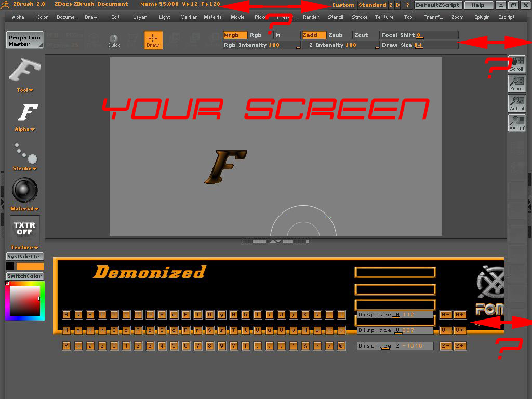Select the Scroll tool on right shelf

(x=516, y=63)
